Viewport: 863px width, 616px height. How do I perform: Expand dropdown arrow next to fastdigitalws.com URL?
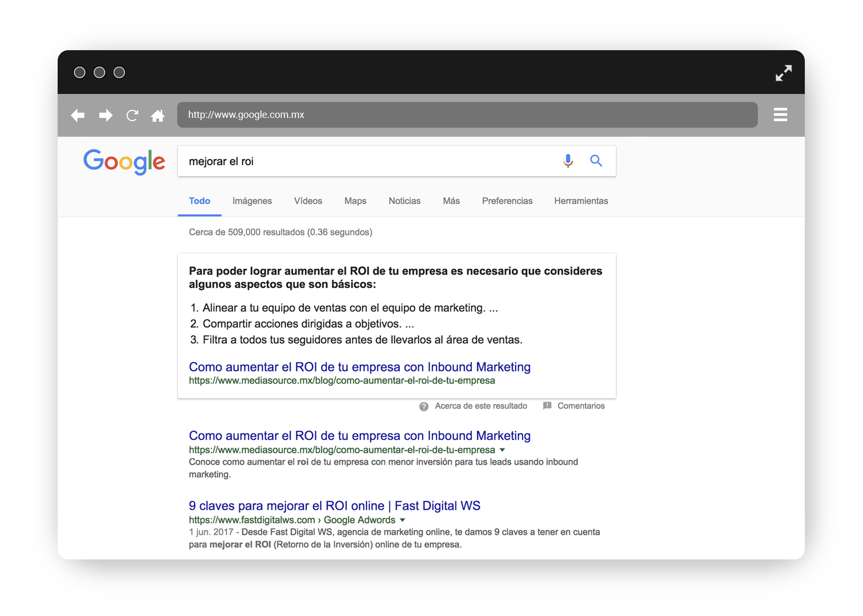402,520
